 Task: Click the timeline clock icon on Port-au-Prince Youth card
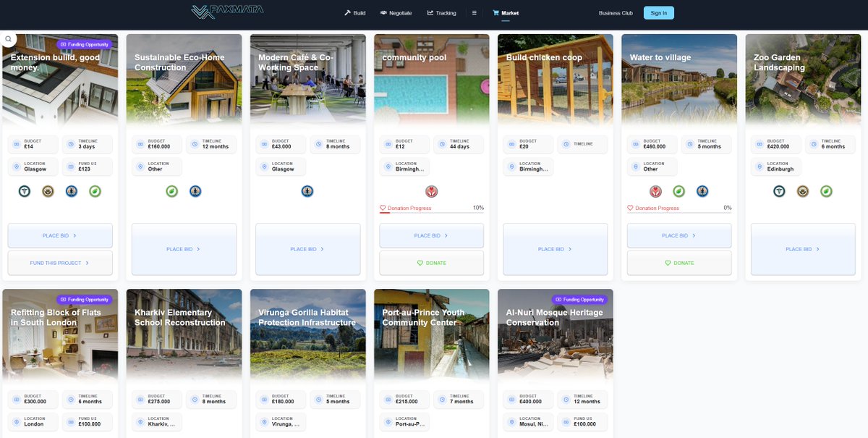[x=443, y=399]
